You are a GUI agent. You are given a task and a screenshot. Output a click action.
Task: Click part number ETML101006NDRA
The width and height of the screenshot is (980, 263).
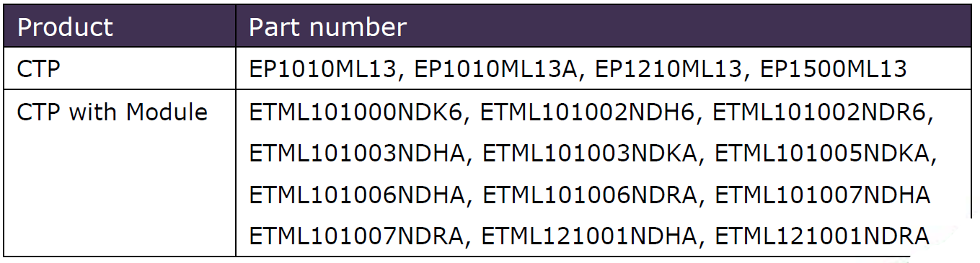coord(592,195)
